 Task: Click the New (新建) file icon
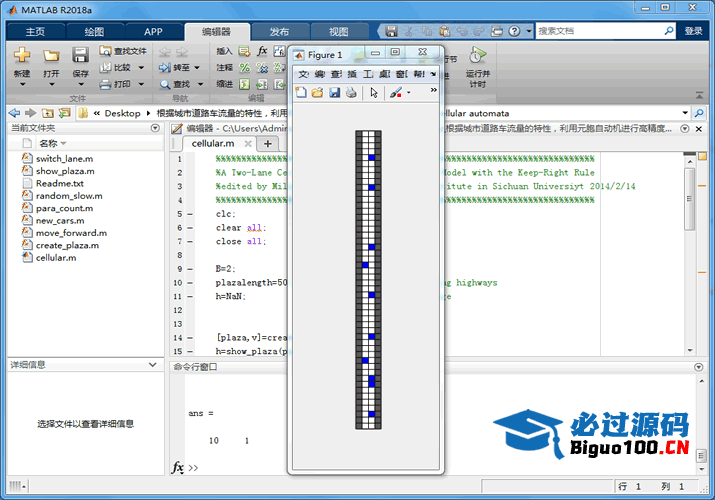(x=22, y=56)
